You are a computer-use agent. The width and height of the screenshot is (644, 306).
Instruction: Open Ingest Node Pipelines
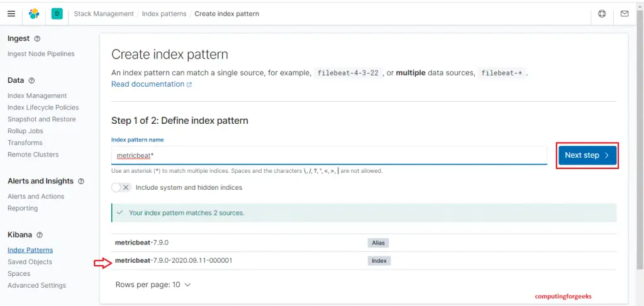(41, 54)
